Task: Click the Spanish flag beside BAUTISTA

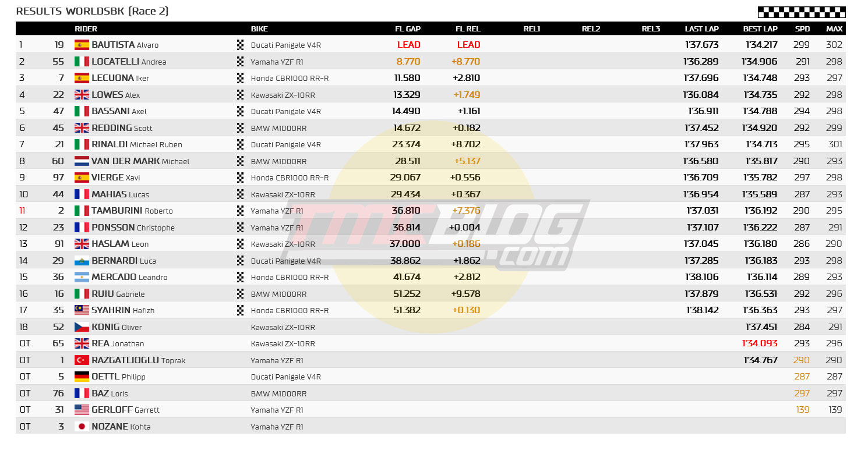Action: 82,45
